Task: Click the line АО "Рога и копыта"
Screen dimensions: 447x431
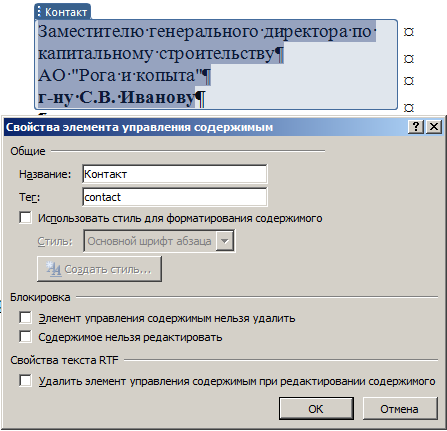Action: 121,75
